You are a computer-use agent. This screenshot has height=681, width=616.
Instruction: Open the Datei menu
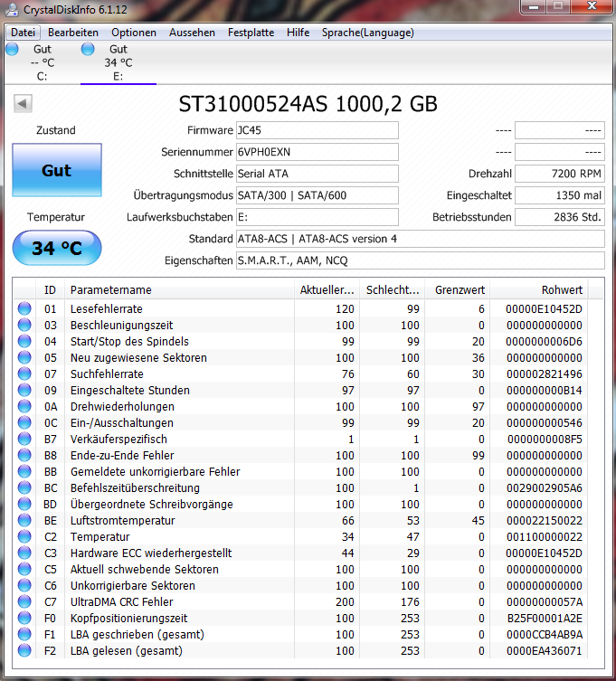tap(23, 33)
